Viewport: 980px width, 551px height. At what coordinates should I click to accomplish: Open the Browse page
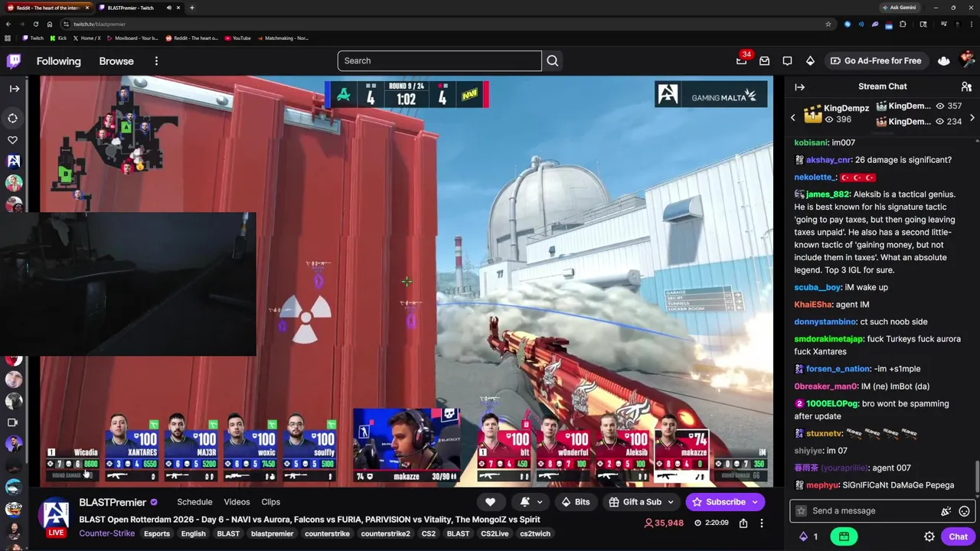[116, 61]
